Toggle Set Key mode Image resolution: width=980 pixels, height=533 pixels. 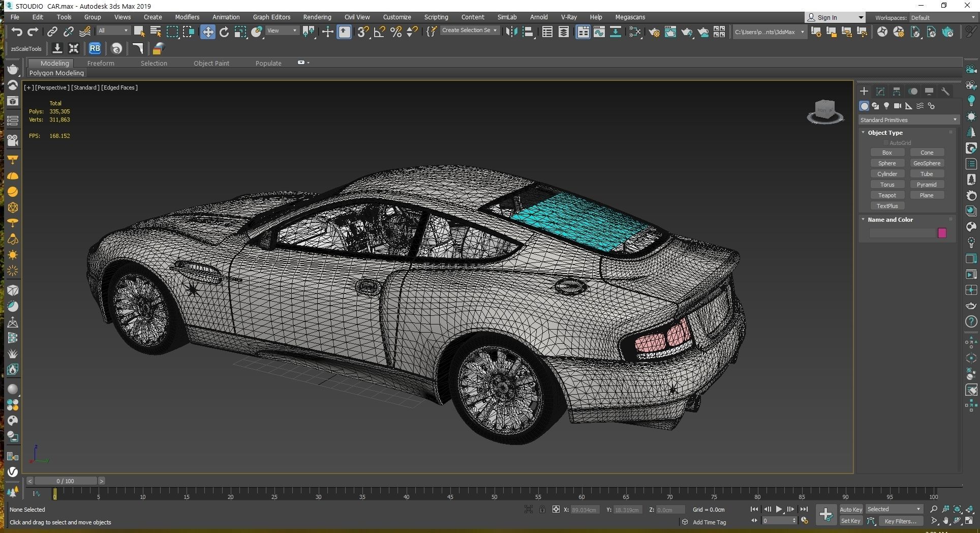(850, 521)
